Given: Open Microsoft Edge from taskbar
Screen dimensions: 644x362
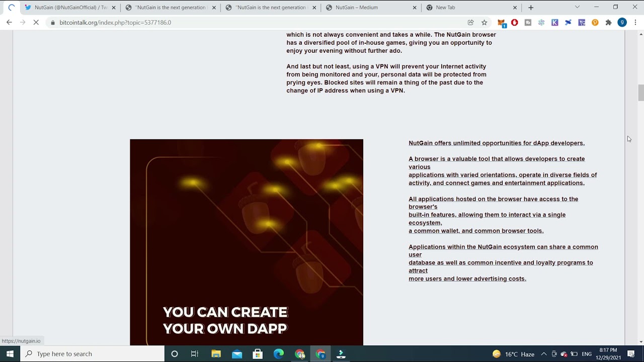Looking at the screenshot, I should click(x=279, y=354).
